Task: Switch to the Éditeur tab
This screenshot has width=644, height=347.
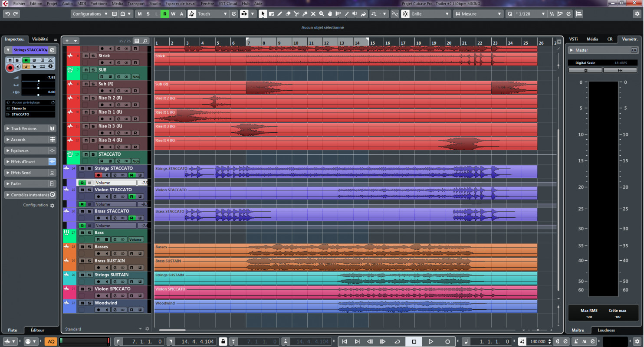Action: tap(37, 330)
